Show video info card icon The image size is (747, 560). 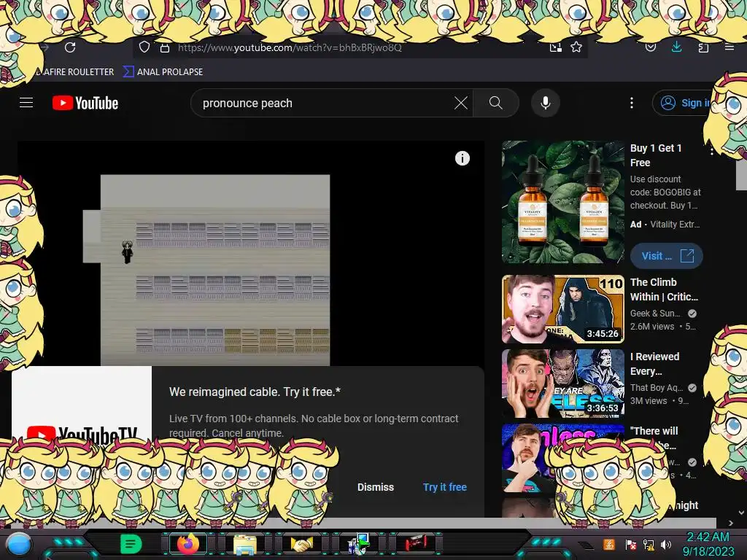click(x=462, y=158)
